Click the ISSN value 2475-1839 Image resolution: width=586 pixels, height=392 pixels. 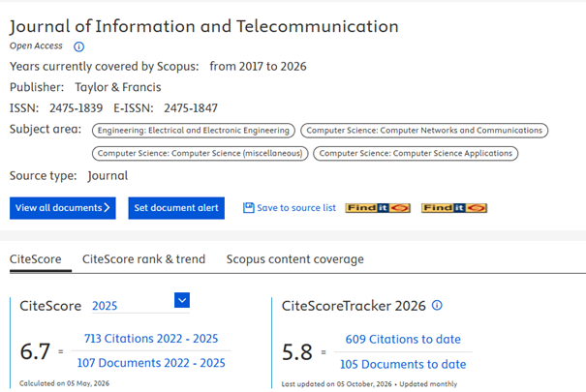pyautogui.click(x=76, y=108)
